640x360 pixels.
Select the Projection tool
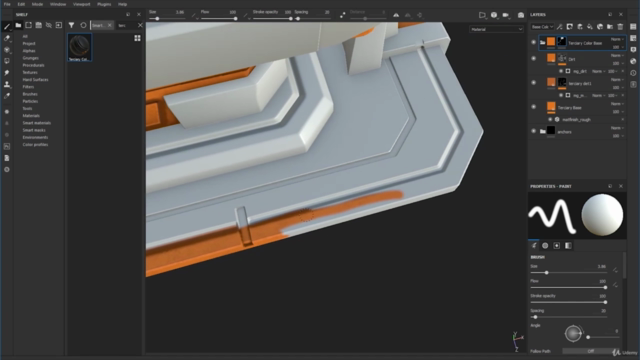(7, 50)
